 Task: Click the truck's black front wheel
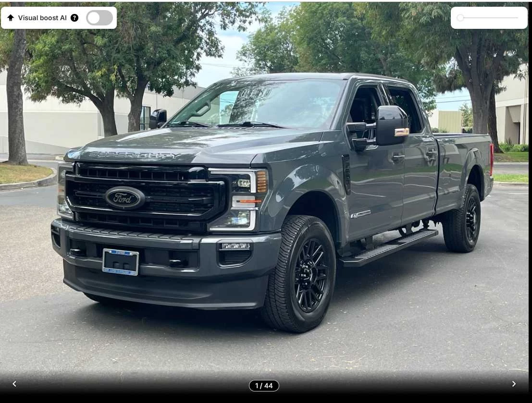click(x=301, y=273)
